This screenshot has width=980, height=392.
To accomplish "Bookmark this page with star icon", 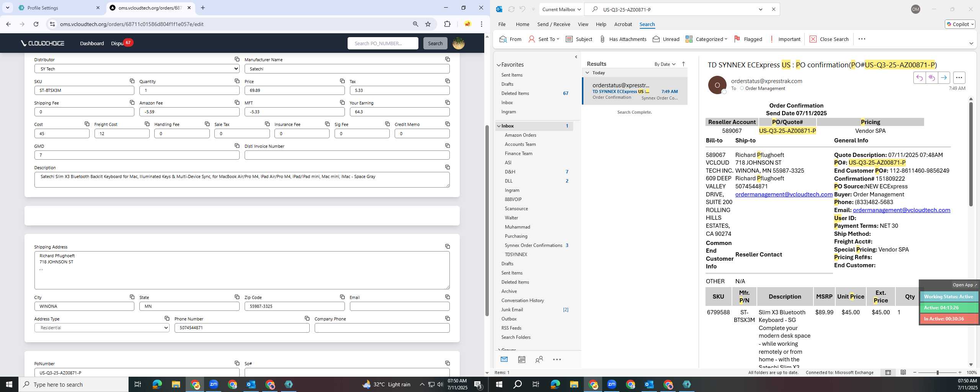I will (x=428, y=24).
